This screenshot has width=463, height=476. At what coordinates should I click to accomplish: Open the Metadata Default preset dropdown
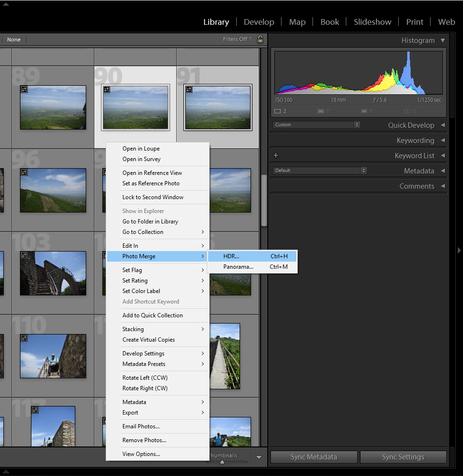[320, 171]
